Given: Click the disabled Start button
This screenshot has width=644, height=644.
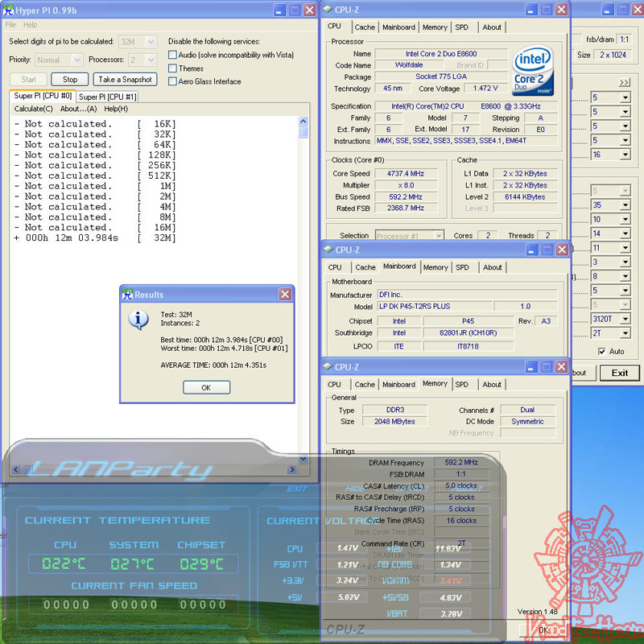Looking at the screenshot, I should tap(28, 79).
